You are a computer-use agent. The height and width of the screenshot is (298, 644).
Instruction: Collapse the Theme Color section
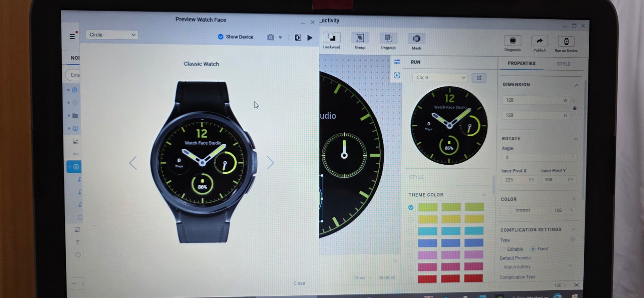(484, 195)
